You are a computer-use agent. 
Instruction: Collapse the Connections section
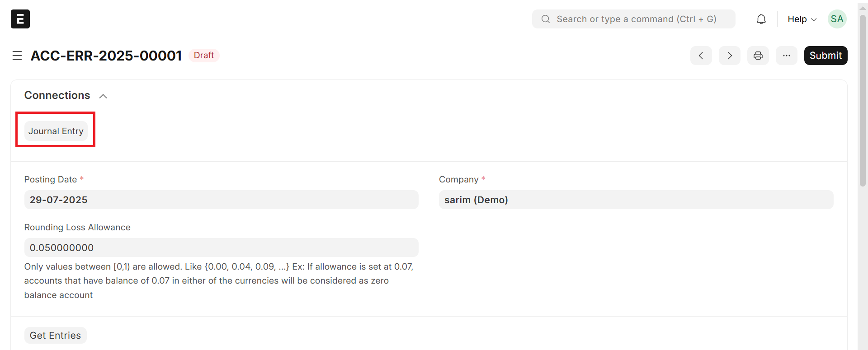103,96
